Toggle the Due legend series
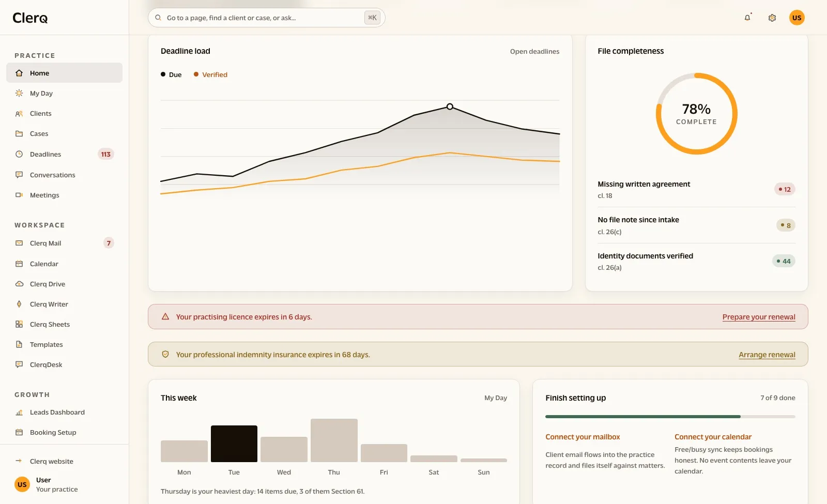This screenshot has width=827, height=504. point(171,74)
